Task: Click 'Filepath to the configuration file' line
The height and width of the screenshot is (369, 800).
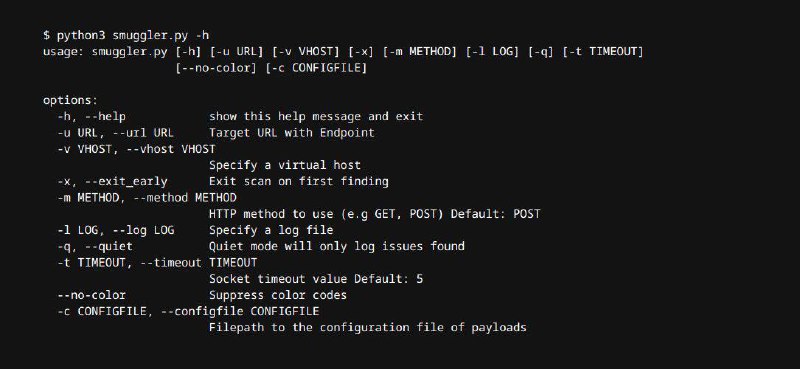Action: click(367, 327)
